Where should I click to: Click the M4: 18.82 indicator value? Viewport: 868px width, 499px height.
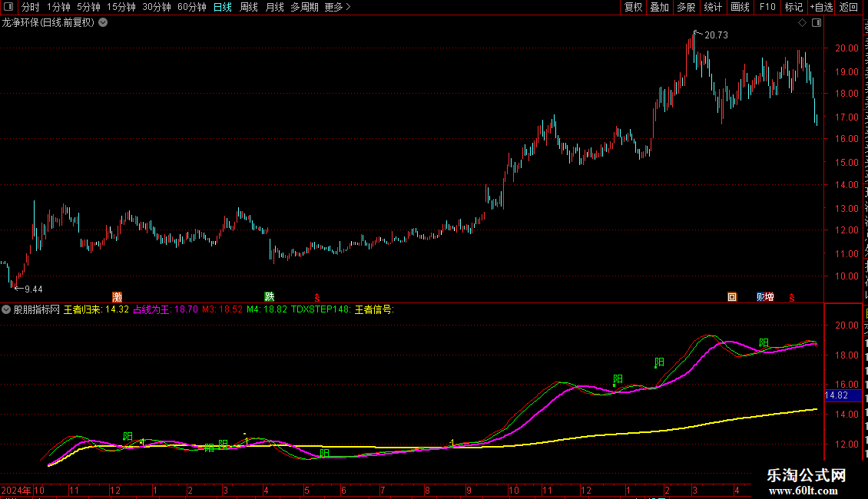pos(267,309)
